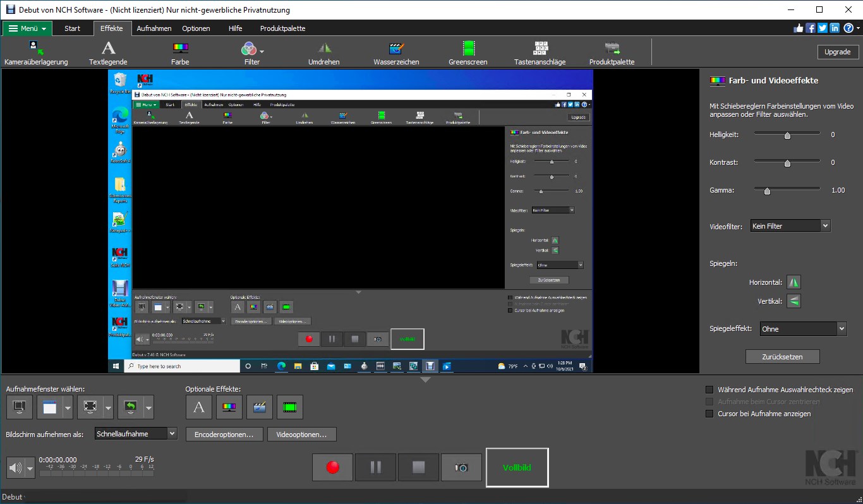863x504 pixels.
Task: Open the Wasserzeichen watermark tool
Action: click(396, 52)
